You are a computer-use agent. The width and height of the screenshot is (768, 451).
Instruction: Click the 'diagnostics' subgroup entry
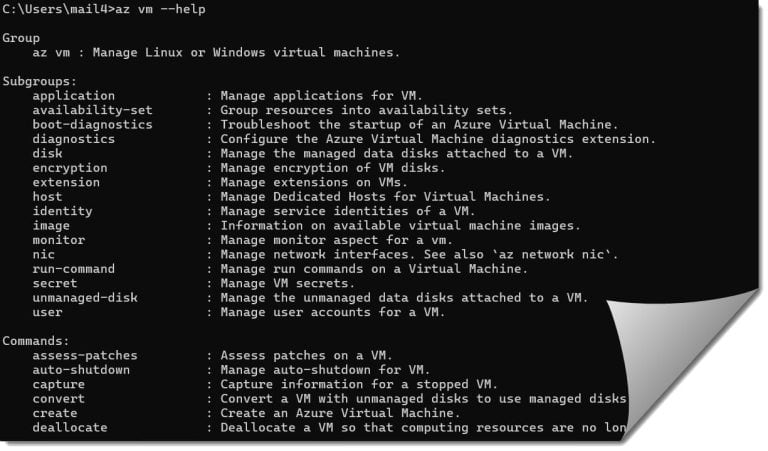tap(73, 139)
